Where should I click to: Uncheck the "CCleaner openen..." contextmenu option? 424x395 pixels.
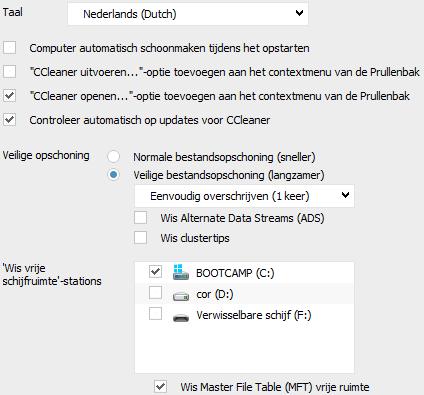tap(9, 96)
